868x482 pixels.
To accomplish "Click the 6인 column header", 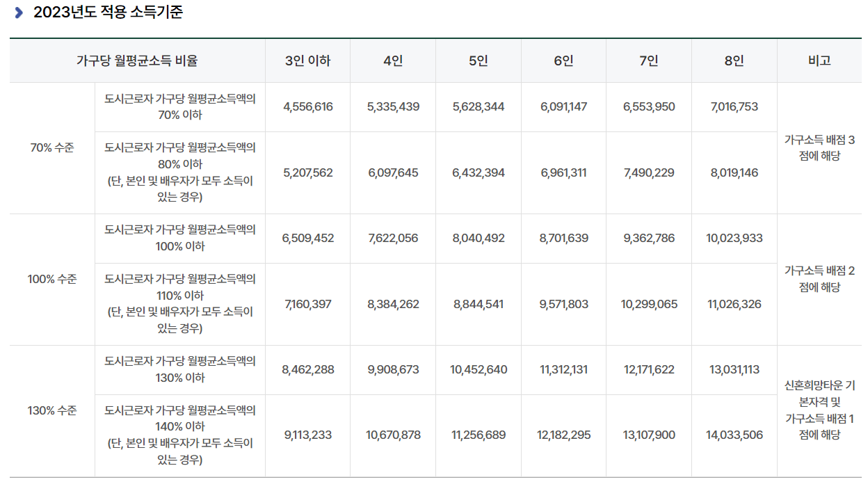I will tap(563, 61).
